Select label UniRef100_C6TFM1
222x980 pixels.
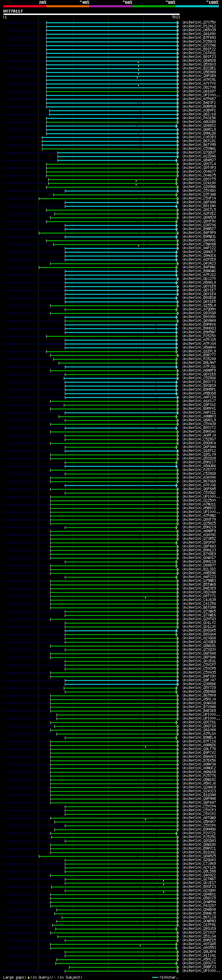199,925
